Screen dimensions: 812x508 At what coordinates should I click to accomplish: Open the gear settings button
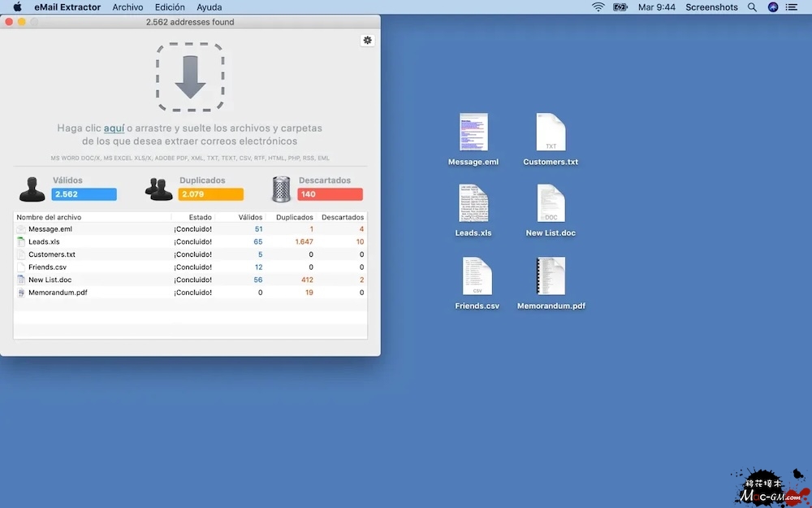pos(368,40)
